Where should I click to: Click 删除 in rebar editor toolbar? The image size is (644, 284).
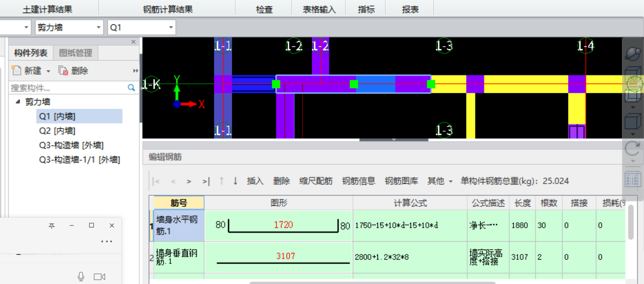281,181
